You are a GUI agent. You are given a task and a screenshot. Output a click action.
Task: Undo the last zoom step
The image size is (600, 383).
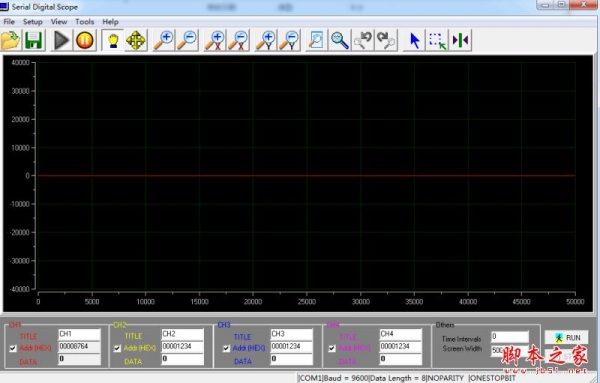[363, 40]
